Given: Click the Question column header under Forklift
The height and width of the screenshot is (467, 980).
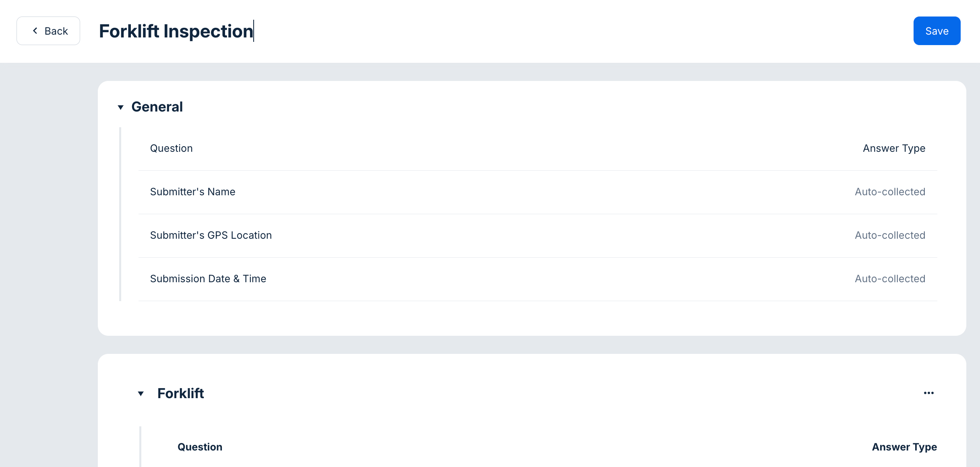Looking at the screenshot, I should 200,447.
